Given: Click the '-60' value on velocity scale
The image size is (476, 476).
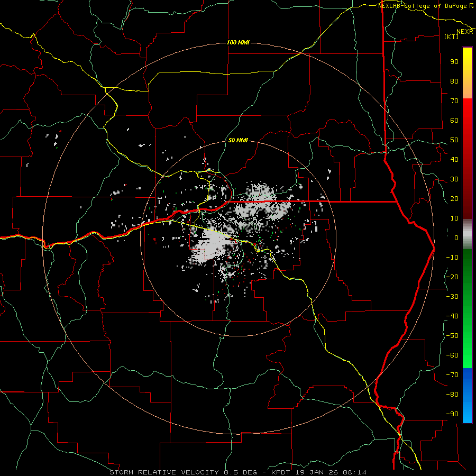Looking at the screenshot, I should [x=452, y=355].
